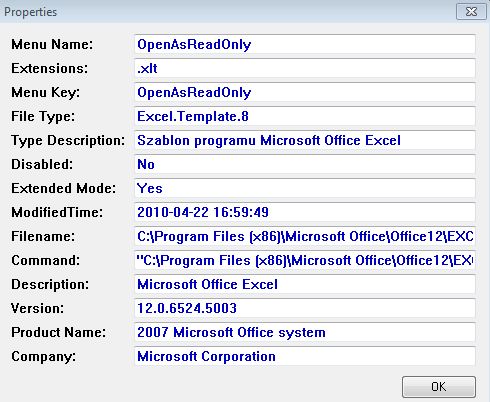Click the "Menu Name:" label
This screenshot has width=490, height=402.
[52, 44]
